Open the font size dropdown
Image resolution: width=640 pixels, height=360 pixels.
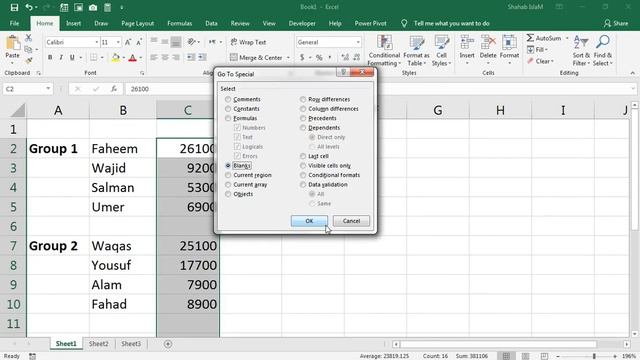118,42
